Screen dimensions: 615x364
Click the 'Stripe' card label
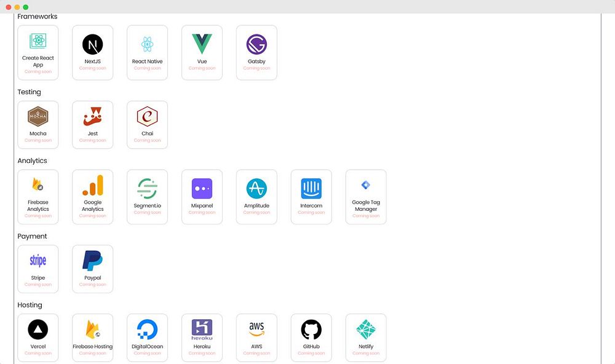(x=38, y=278)
